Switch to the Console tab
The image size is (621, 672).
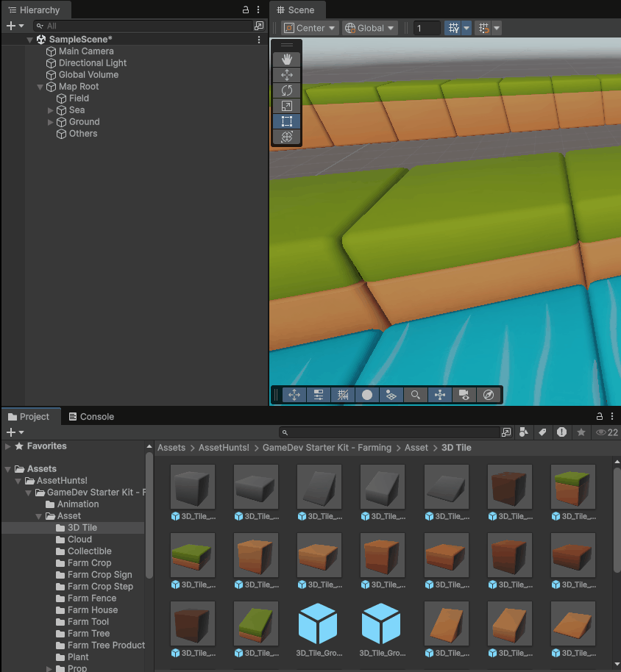tap(91, 416)
